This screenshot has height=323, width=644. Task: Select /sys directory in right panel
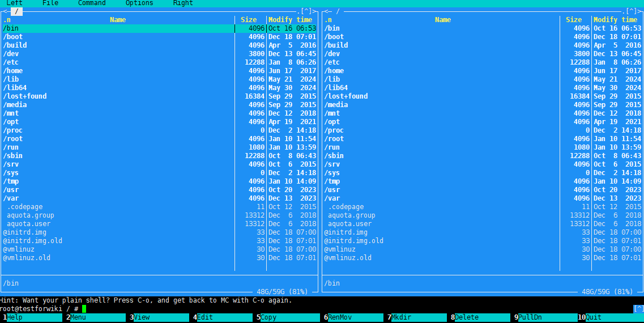tap(483, 173)
